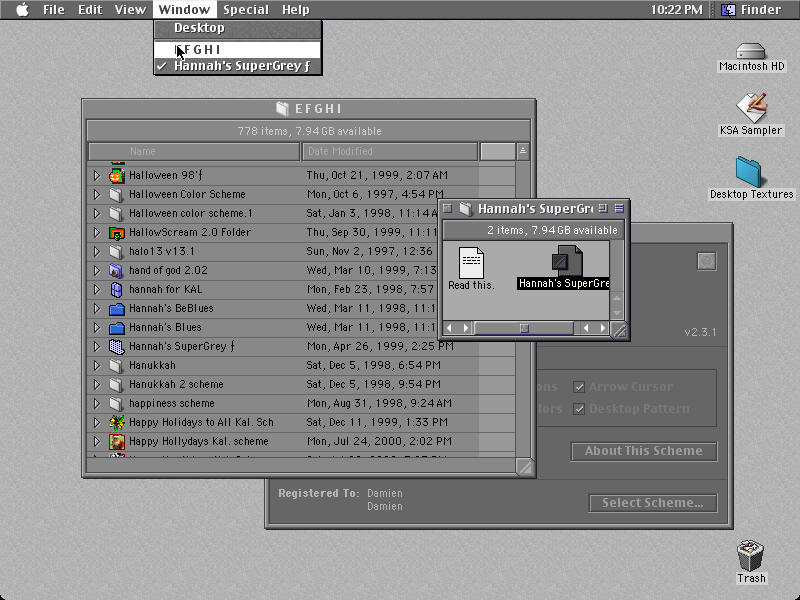Expand the Hanukkah 2 scheme triangle
This screenshot has height=600, width=800.
pos(97,385)
